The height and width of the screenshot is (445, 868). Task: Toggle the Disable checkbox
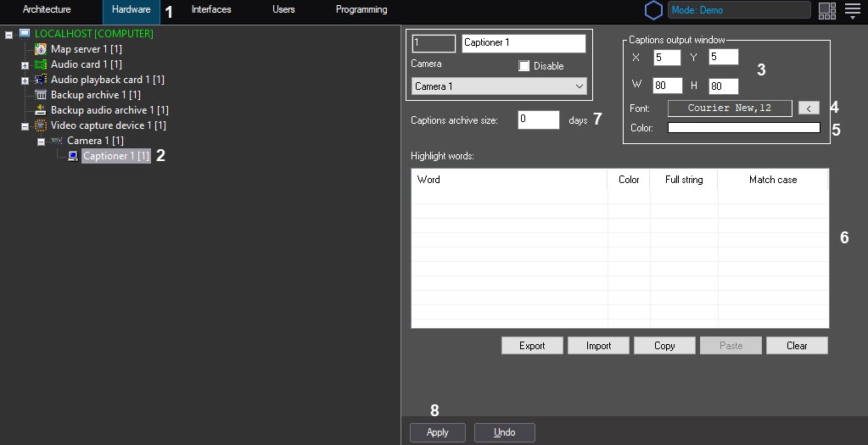pyautogui.click(x=524, y=66)
